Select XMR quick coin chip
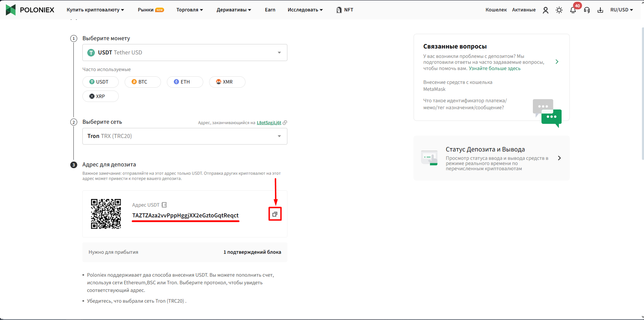Screen dimensions: 644x320 [x=227, y=82]
